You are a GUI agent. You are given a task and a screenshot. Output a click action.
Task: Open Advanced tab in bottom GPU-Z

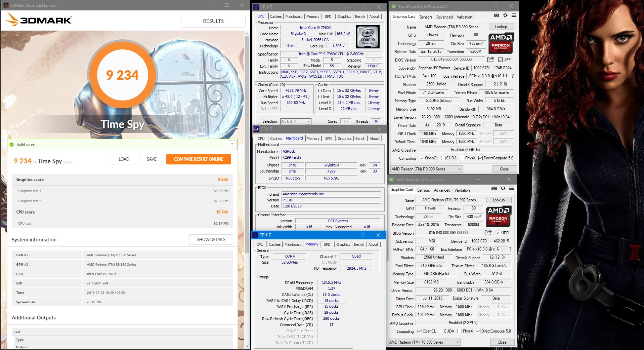(x=442, y=190)
